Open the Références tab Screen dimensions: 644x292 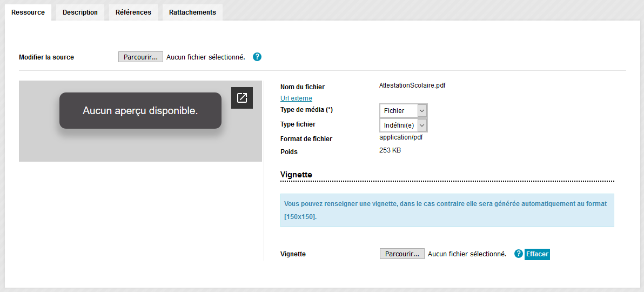tap(133, 12)
